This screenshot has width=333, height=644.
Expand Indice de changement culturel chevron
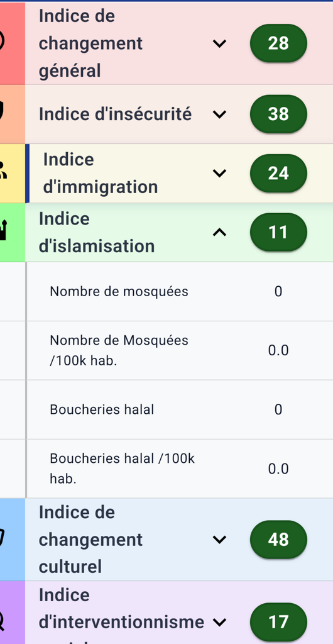click(219, 539)
